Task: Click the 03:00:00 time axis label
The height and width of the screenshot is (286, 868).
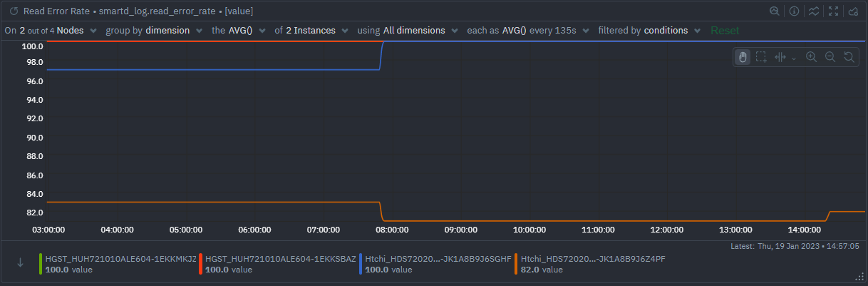Action: (48, 230)
